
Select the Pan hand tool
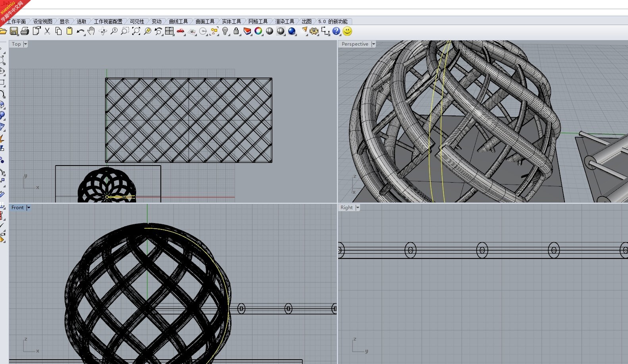tap(91, 31)
